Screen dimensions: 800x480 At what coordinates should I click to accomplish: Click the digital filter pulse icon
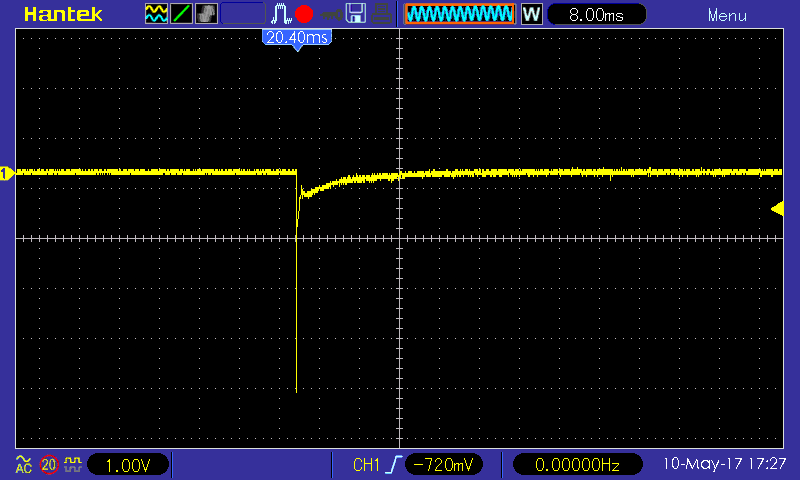(73, 464)
